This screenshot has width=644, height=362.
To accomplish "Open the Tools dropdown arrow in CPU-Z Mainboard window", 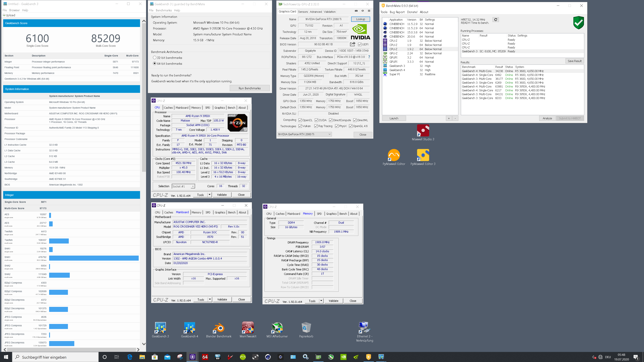I will point(210,299).
